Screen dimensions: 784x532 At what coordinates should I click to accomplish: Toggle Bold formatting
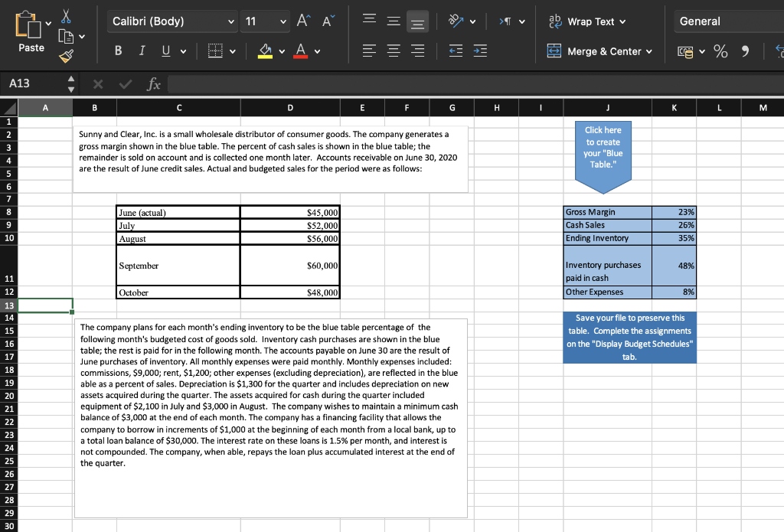point(118,51)
